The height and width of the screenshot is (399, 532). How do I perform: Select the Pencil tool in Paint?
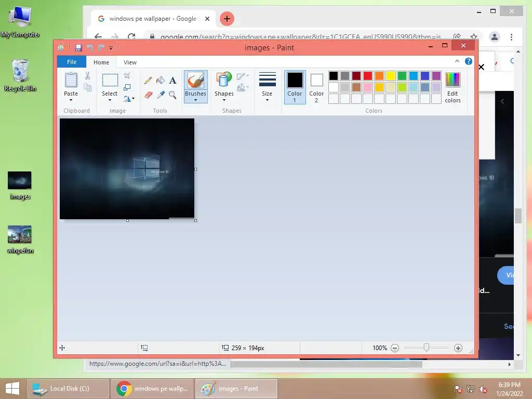pos(148,81)
